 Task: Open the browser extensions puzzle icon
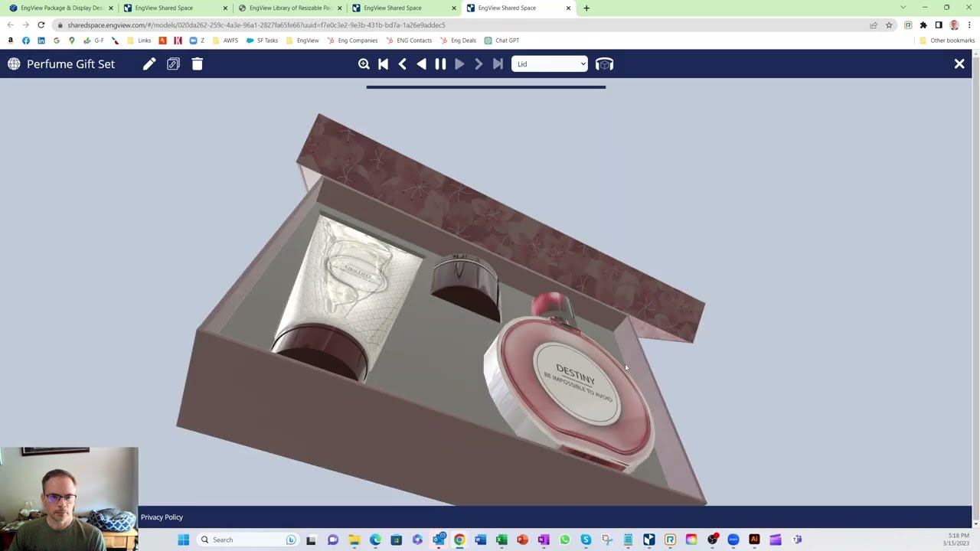point(923,25)
